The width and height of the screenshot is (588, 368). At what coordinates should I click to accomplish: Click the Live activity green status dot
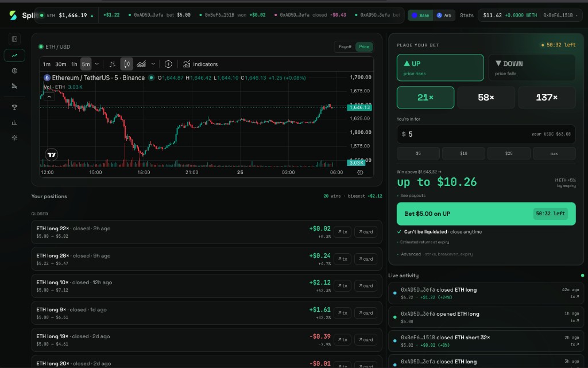pyautogui.click(x=582, y=276)
